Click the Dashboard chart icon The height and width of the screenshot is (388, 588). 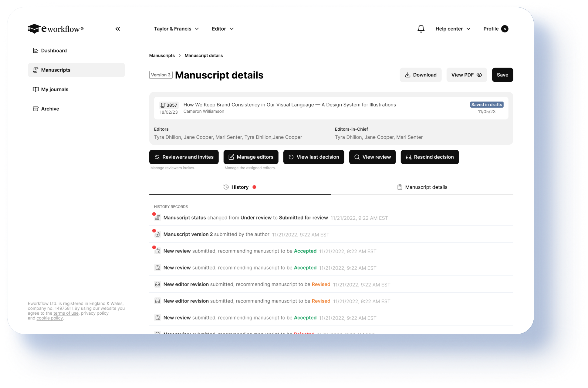pyautogui.click(x=35, y=51)
